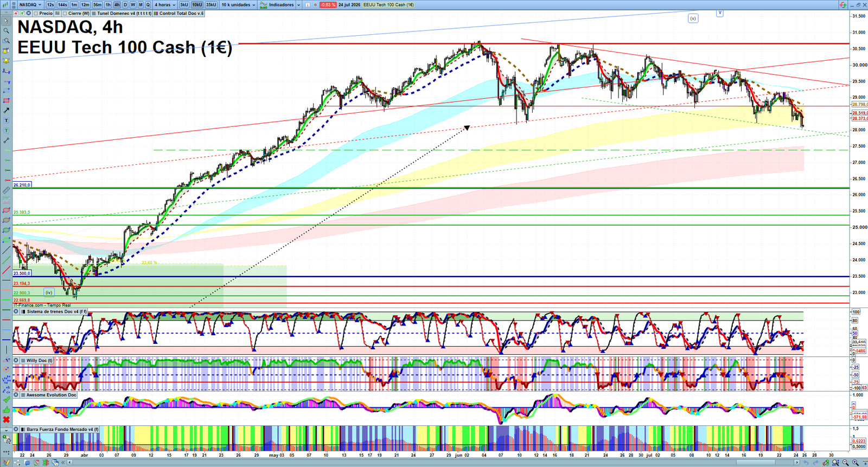This screenshot has height=467, width=868.
Task: Toggle the 10kU units button
Action: point(197,4)
